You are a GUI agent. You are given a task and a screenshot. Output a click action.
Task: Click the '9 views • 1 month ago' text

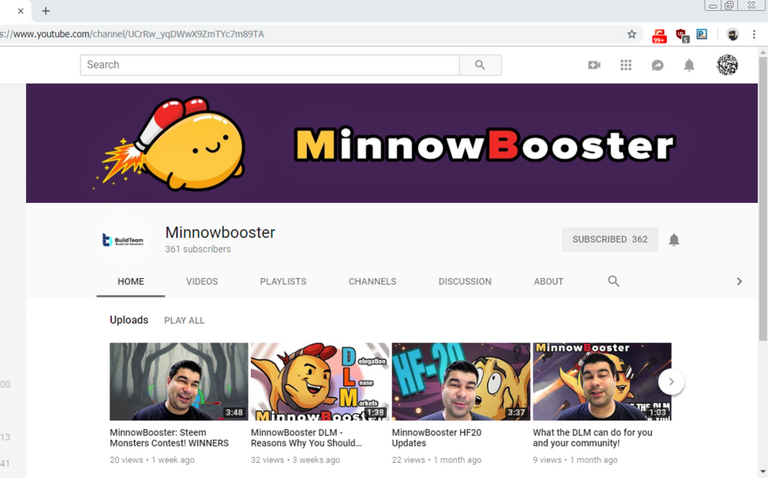[575, 460]
